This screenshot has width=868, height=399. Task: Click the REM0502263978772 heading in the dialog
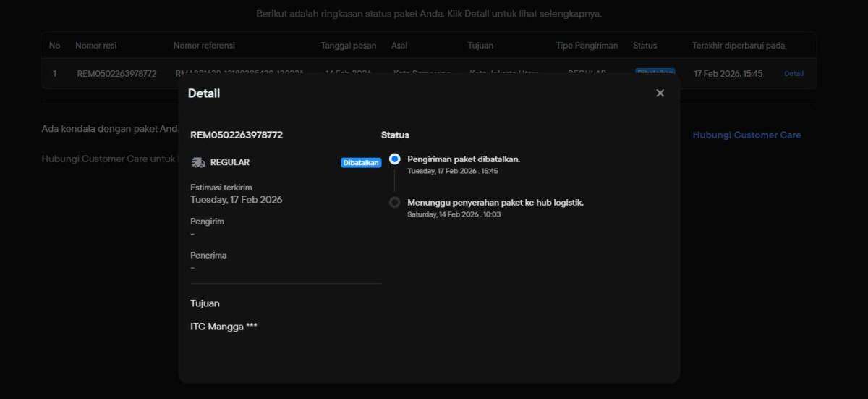[237, 135]
